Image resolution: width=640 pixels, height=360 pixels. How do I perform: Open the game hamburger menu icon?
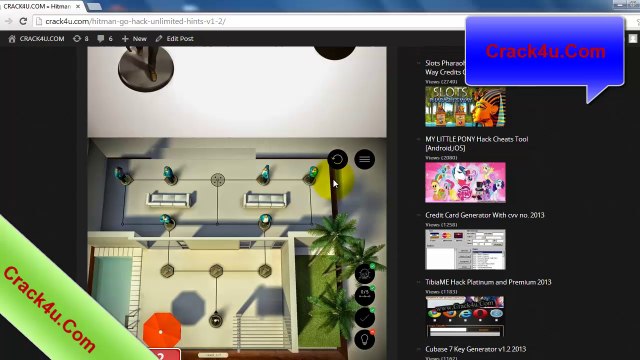[364, 159]
